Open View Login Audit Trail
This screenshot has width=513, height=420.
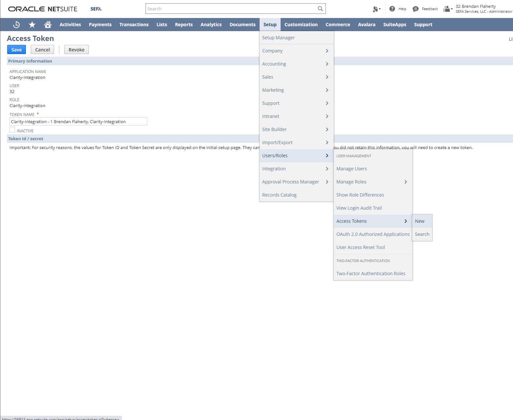(373, 208)
